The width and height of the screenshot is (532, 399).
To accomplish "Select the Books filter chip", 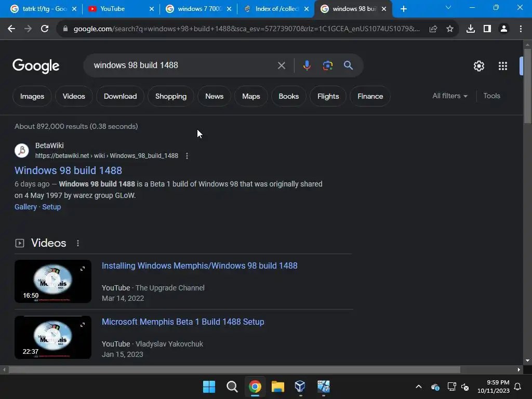I will 288,96.
